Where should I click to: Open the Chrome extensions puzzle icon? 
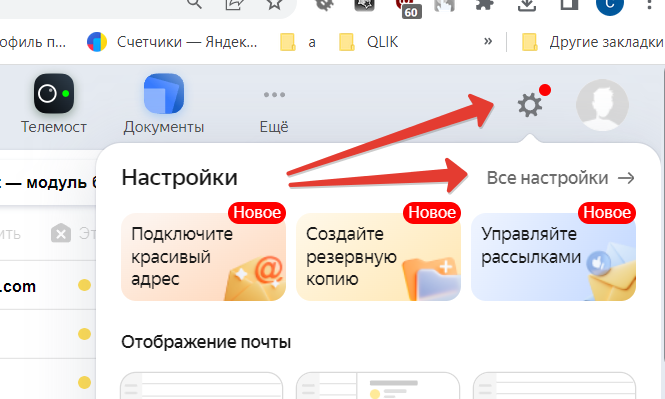coord(485,4)
